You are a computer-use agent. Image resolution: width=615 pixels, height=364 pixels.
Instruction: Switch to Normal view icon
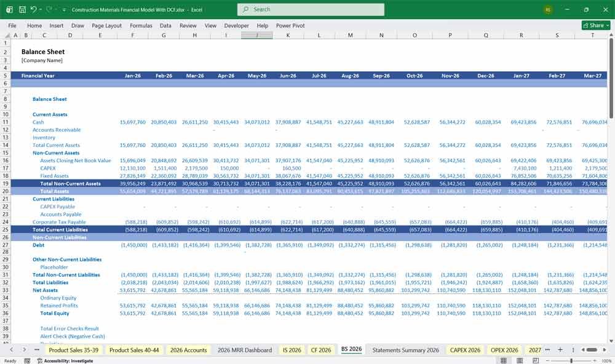tap(504, 360)
